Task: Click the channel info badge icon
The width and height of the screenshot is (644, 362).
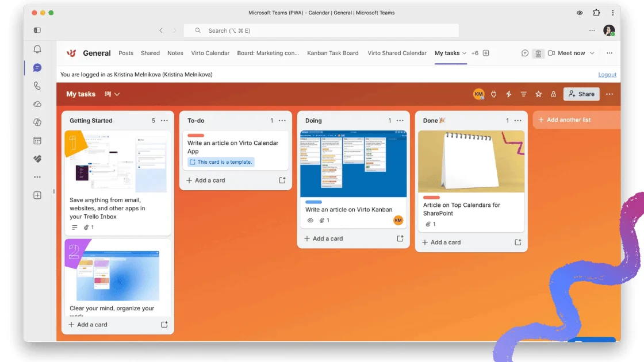Action: 538,53
